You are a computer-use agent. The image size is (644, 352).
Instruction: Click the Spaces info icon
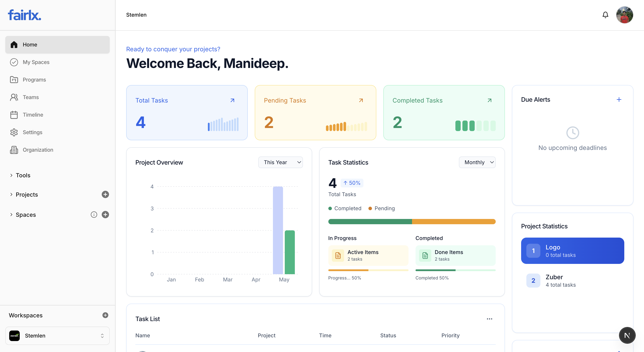coord(94,215)
